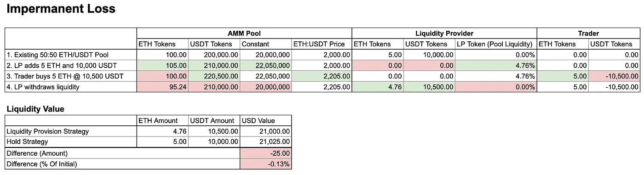
Task: Select the Trader header cell
Action: [588, 34]
